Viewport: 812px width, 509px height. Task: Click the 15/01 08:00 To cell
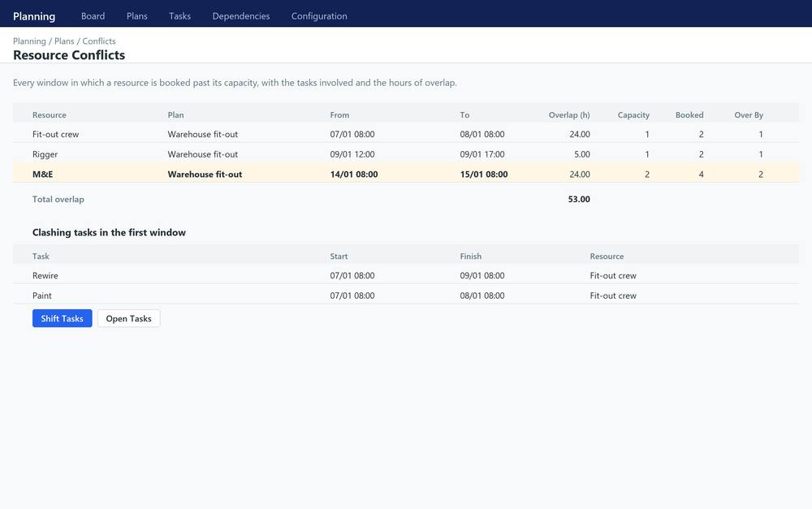(x=484, y=175)
